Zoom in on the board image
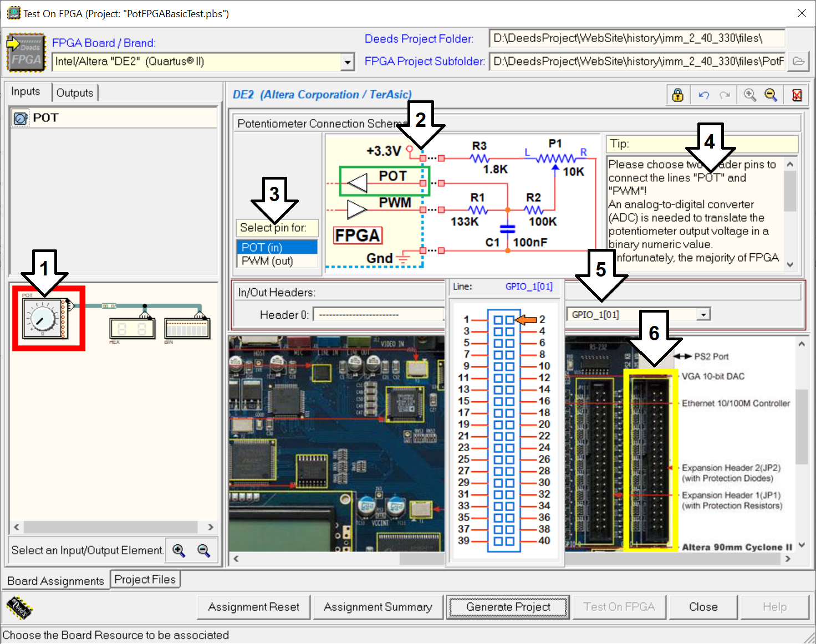Image resolution: width=816 pixels, height=644 pixels. coord(749,95)
